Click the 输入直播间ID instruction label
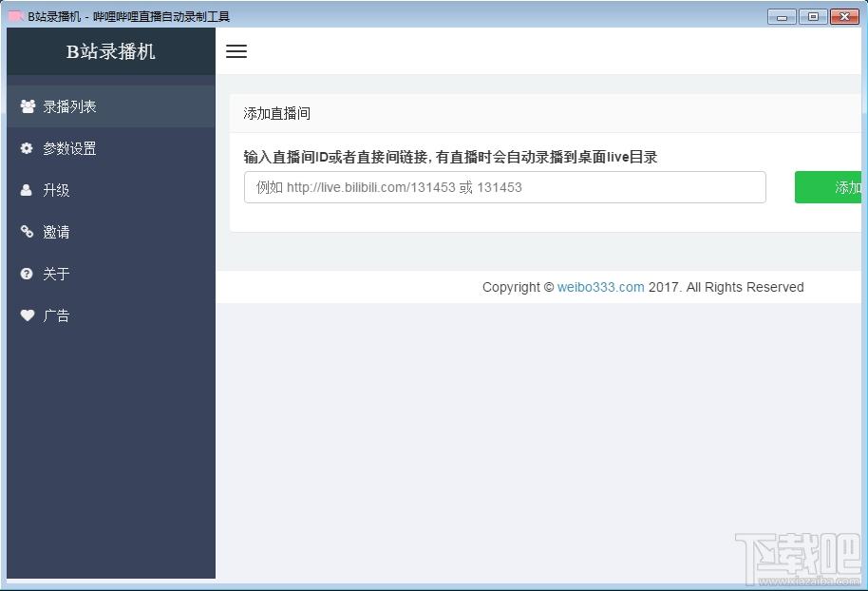The height and width of the screenshot is (591, 868). click(x=450, y=158)
